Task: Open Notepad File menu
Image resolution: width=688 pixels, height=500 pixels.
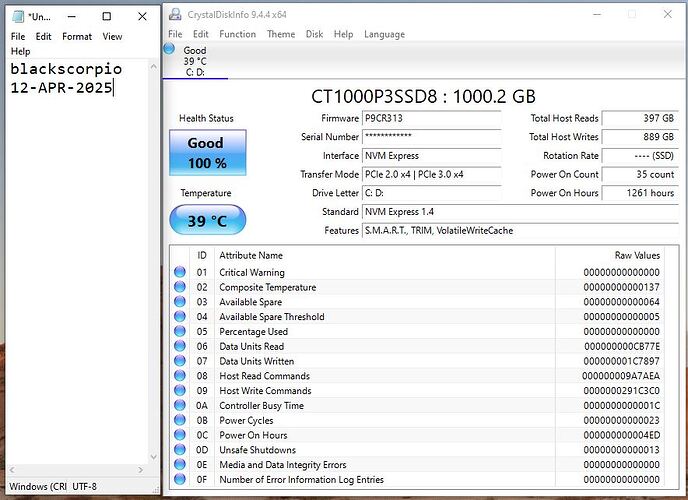Action: [18, 36]
